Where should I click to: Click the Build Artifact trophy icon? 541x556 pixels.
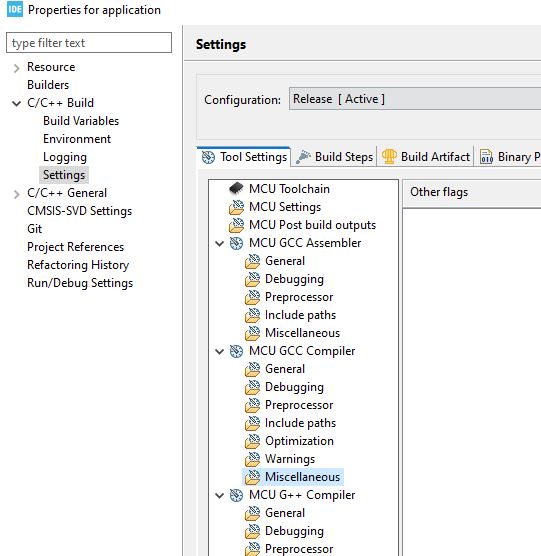point(389,156)
